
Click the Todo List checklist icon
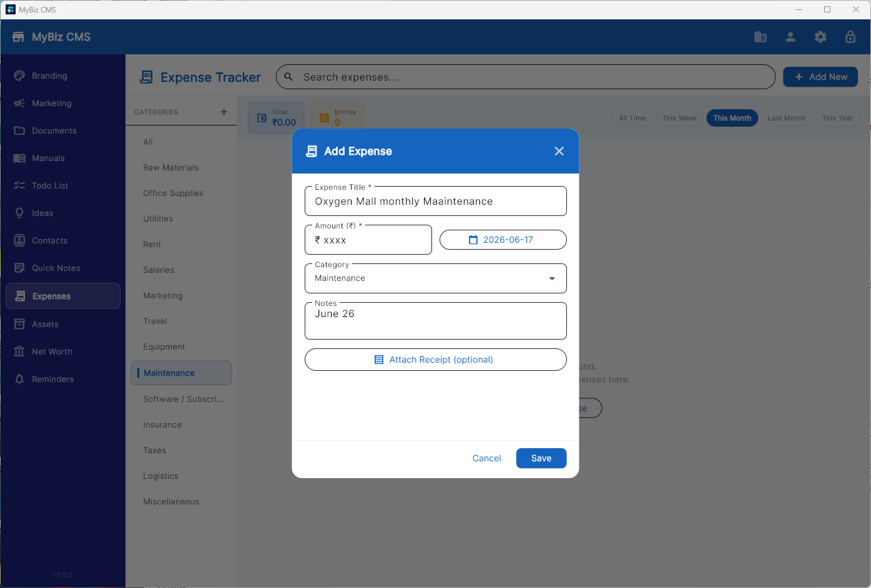coord(19,185)
